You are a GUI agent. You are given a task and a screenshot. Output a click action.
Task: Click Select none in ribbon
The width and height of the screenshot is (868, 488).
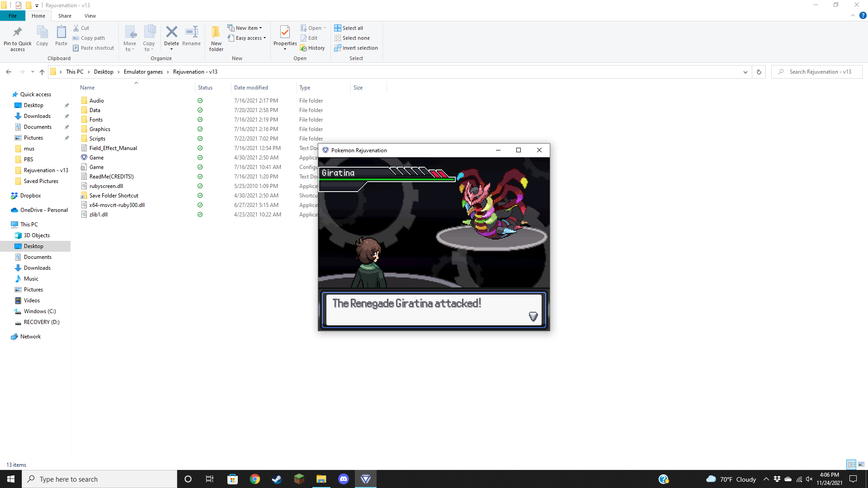click(352, 38)
